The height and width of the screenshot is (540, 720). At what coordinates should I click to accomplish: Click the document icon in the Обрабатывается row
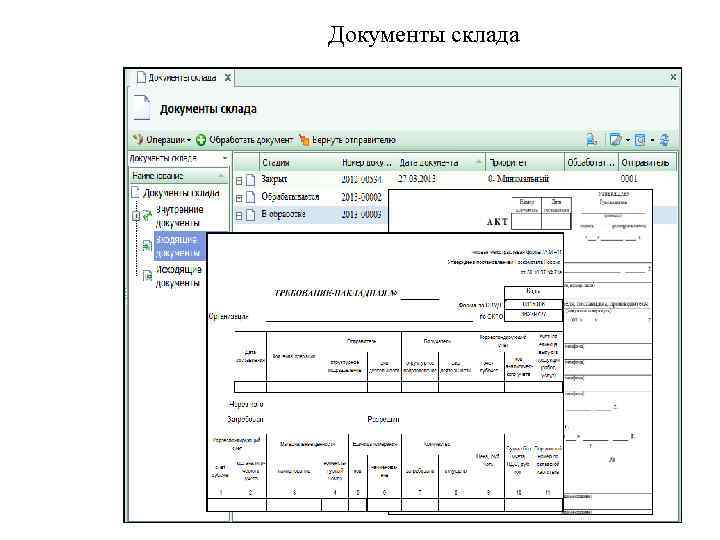click(x=251, y=197)
